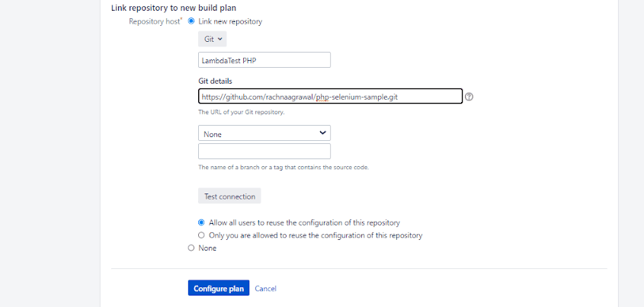This screenshot has width=644, height=307.
Task: Expand the None authentication select box
Action: 264,133
